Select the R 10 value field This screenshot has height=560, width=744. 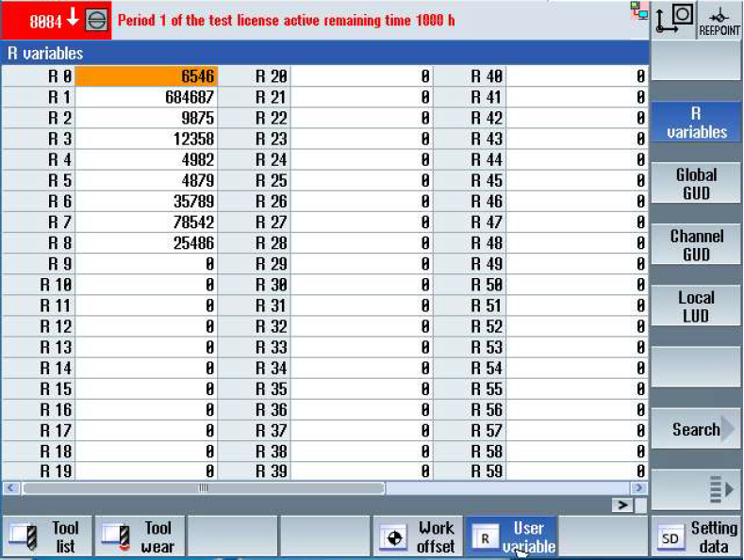(146, 285)
